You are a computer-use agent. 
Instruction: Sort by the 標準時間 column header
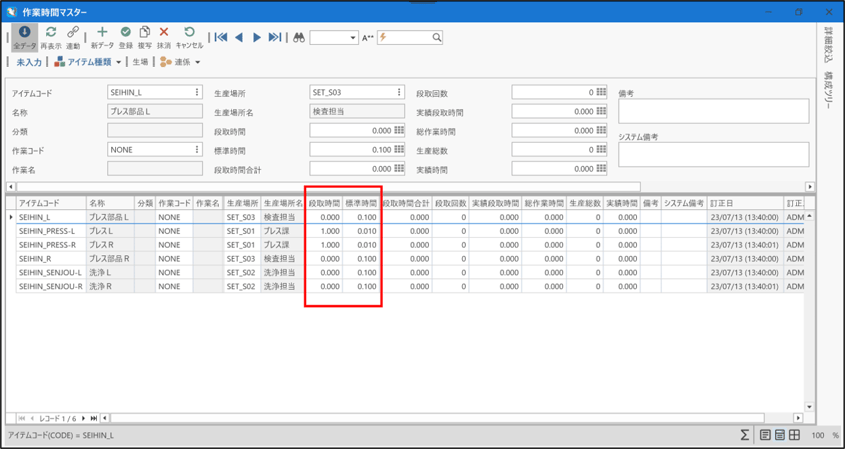pyautogui.click(x=360, y=203)
